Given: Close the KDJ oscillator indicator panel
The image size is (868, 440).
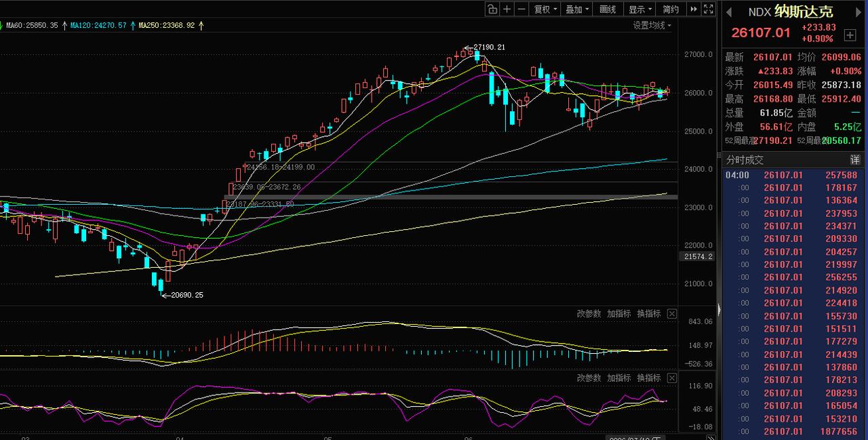Looking at the screenshot, I should pos(672,378).
